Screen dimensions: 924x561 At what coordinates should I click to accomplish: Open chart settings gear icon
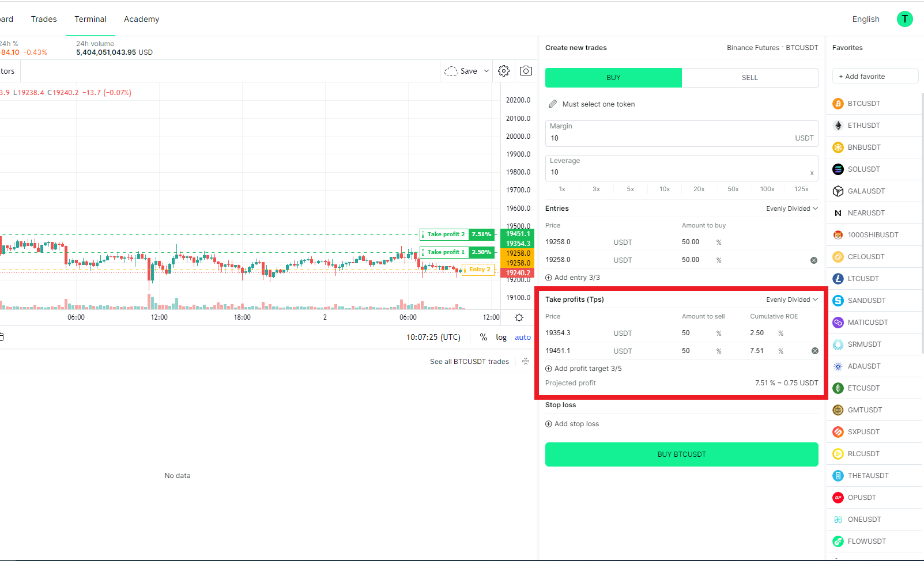click(504, 71)
